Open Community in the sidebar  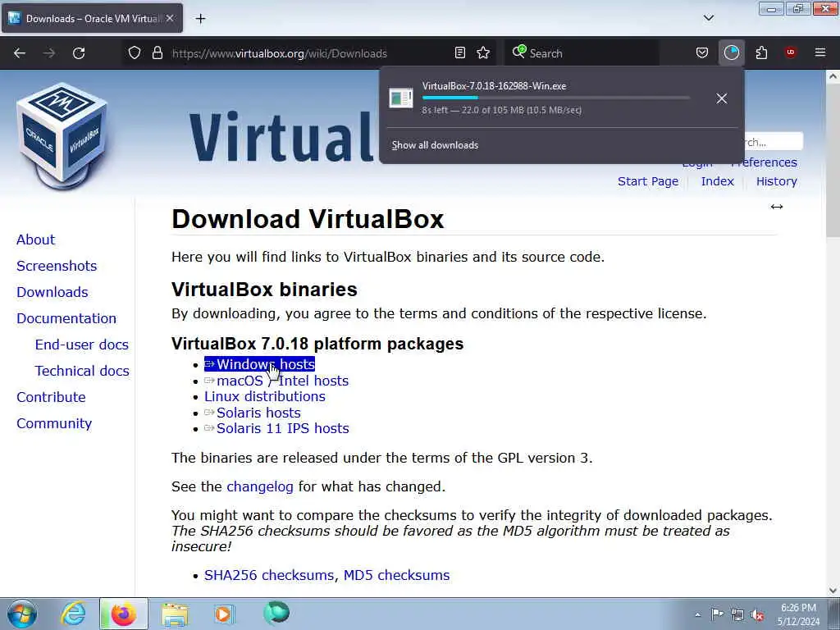[54, 424]
